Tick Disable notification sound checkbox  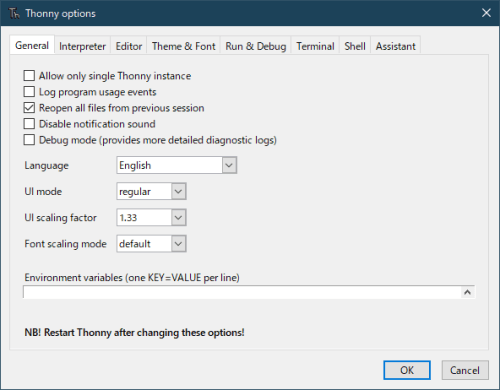[29, 124]
